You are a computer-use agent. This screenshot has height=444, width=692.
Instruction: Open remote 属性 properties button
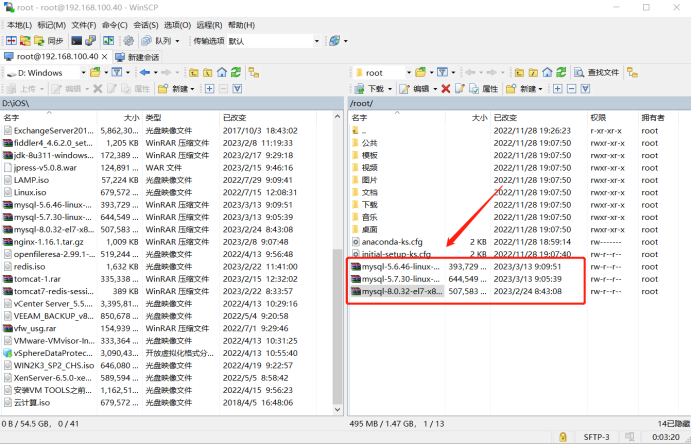click(x=484, y=89)
